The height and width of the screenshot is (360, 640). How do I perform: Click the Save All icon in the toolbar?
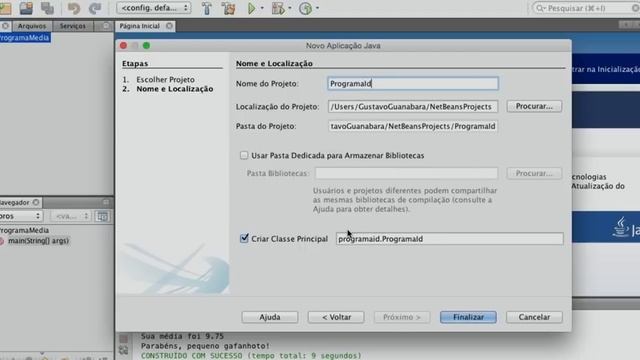47,8
